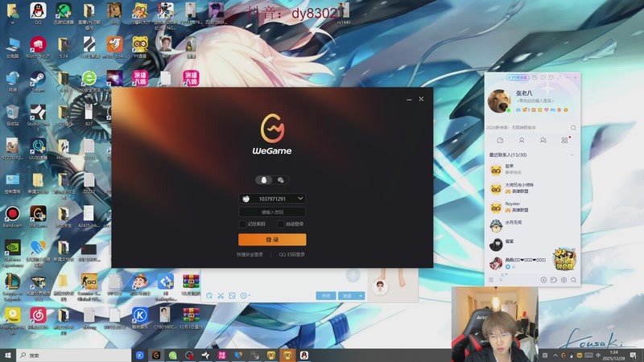Click the QQ scan code login link
Viewport: 644px width, 362px height.
click(x=292, y=254)
